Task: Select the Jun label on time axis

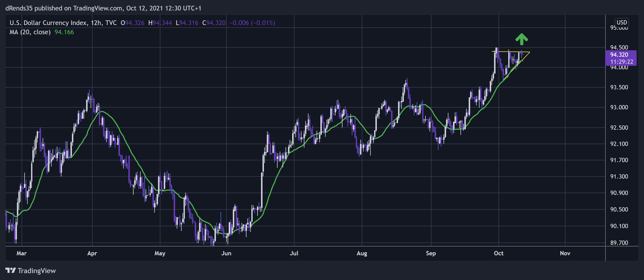Action: (226, 253)
